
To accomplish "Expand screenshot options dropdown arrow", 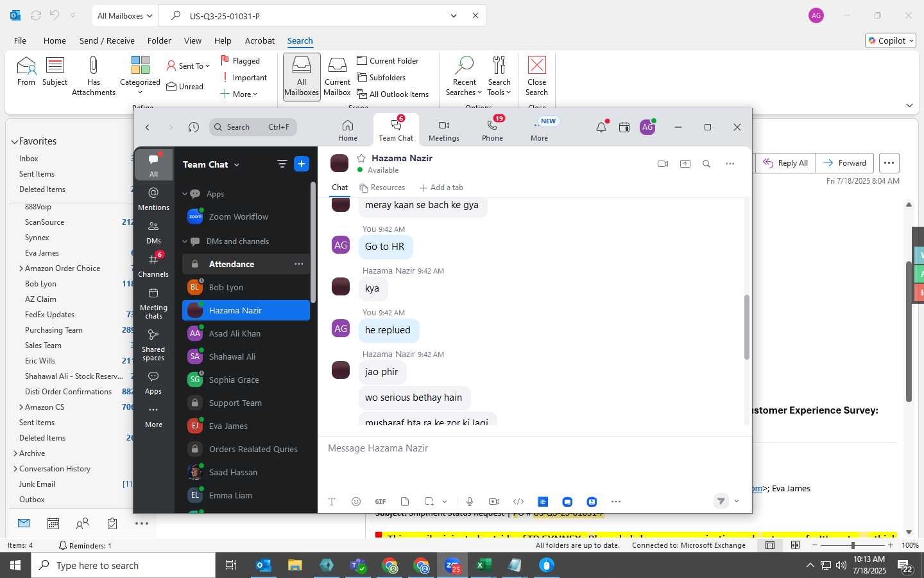I will tap(445, 502).
